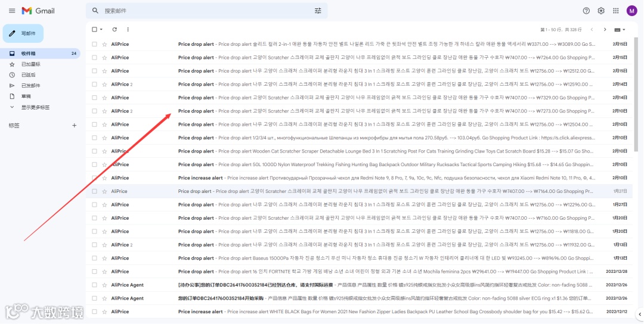
Task: Star the AliPrice Agent 开始采购 email
Action: click(x=104, y=298)
